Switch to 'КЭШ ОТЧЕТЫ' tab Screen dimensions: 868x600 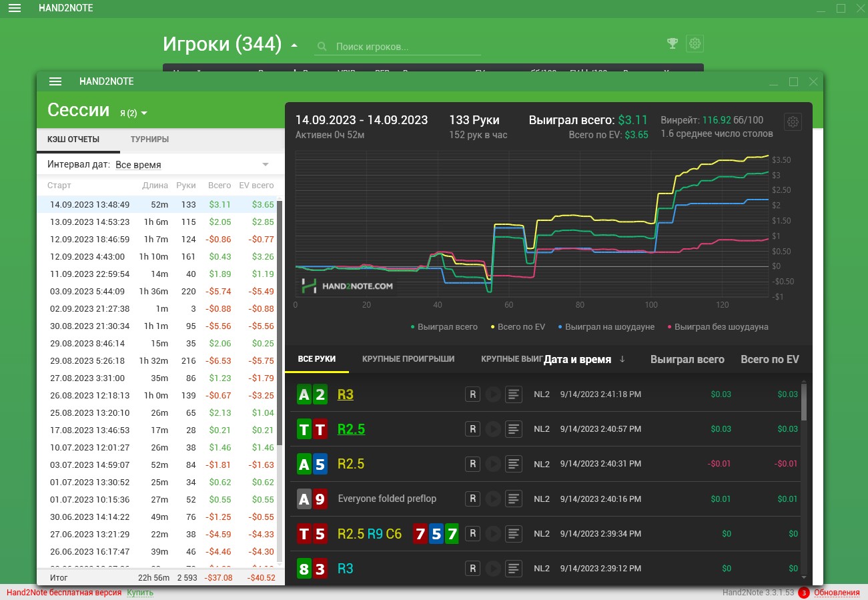pyautogui.click(x=73, y=139)
